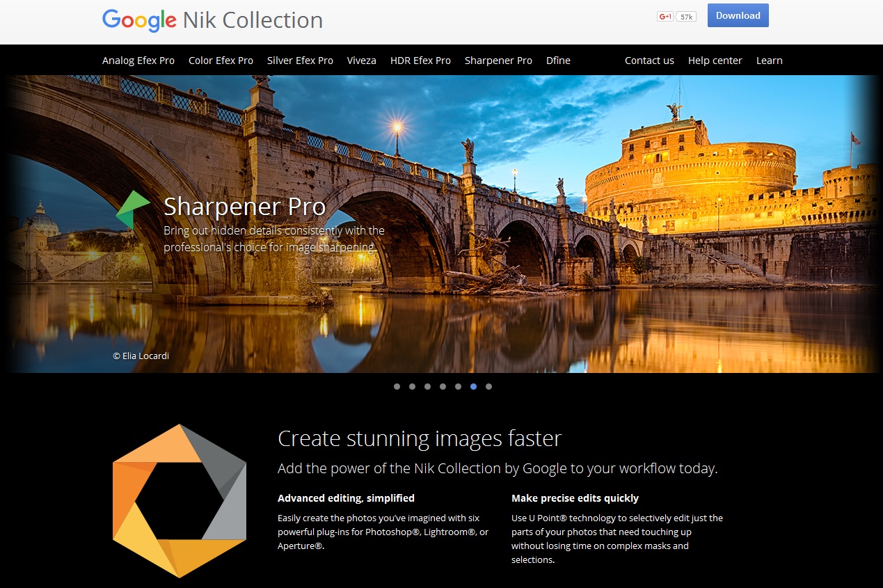This screenshot has width=883, height=588.
Task: Open the Color Efex Pro page
Action: pyautogui.click(x=221, y=61)
